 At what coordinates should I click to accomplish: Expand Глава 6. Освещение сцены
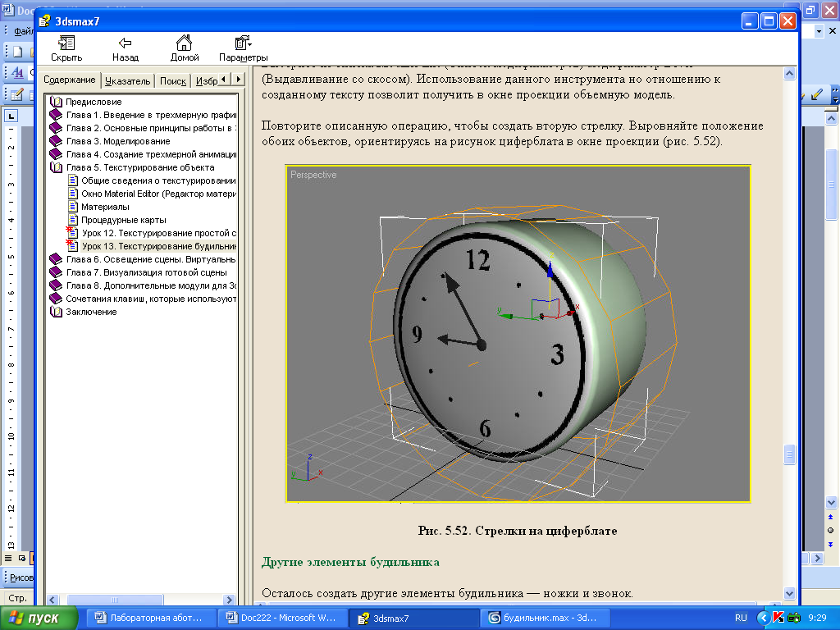pyautogui.click(x=151, y=259)
